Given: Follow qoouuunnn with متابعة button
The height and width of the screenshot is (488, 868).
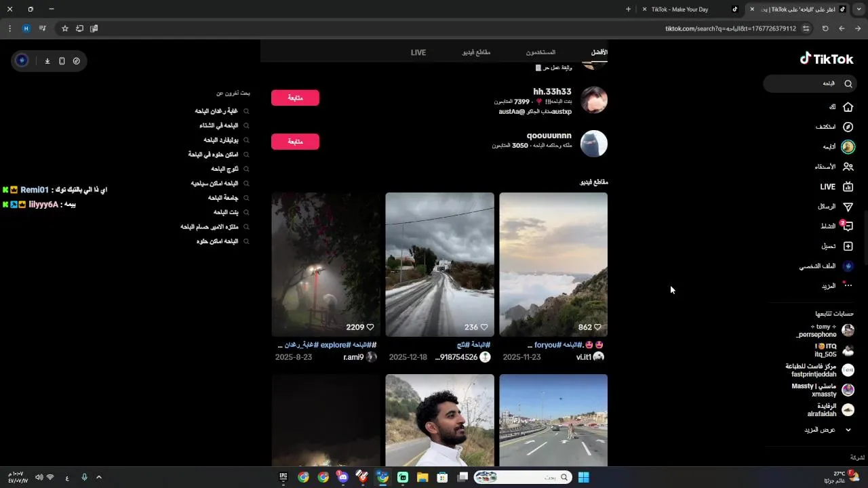Looking at the screenshot, I should click(295, 142).
